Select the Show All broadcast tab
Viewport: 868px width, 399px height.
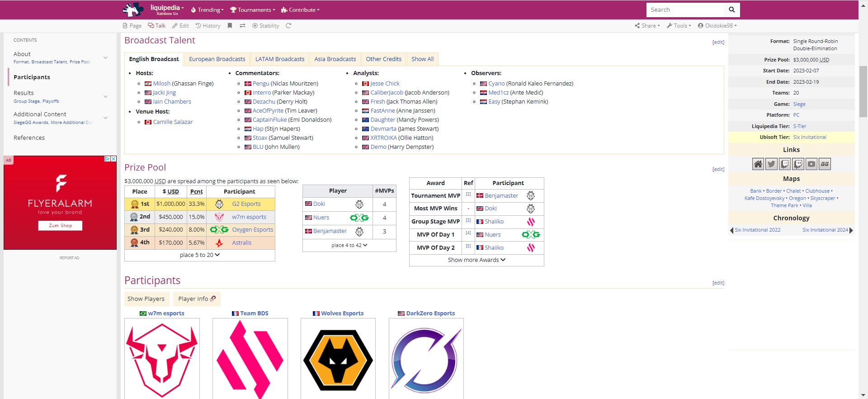coord(422,59)
